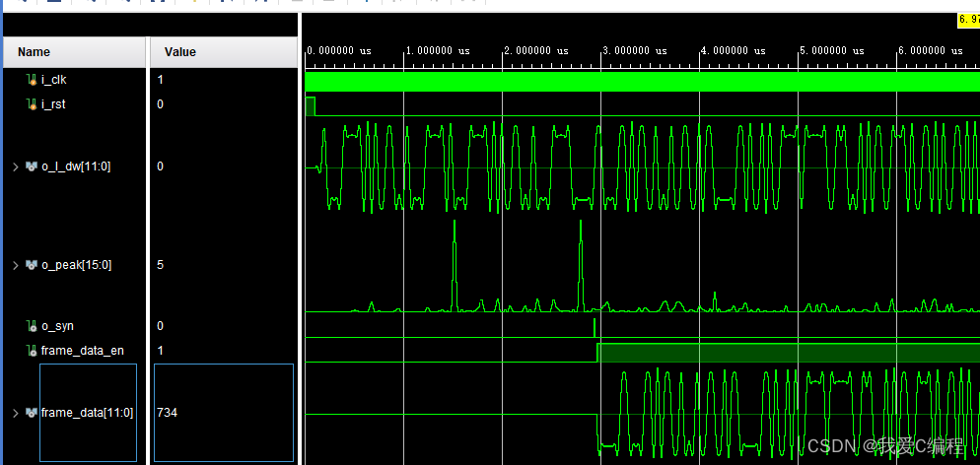Click the Name column header
Viewport: 980px width, 465px height.
(x=34, y=52)
